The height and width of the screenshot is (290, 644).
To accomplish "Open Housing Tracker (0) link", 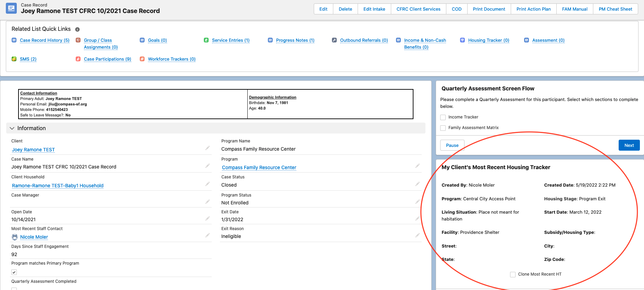I will (489, 40).
